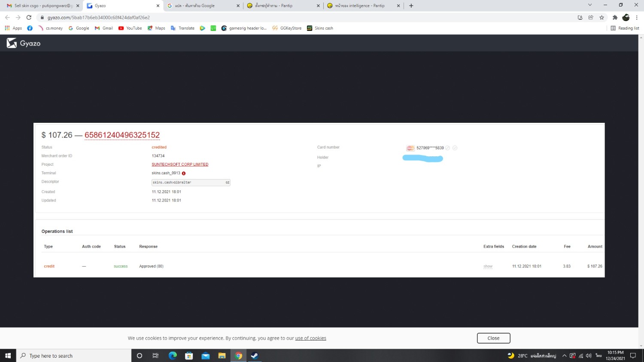The height and width of the screenshot is (362, 644).
Task: Open the Wi-Fi network tray icon
Action: 581,356
